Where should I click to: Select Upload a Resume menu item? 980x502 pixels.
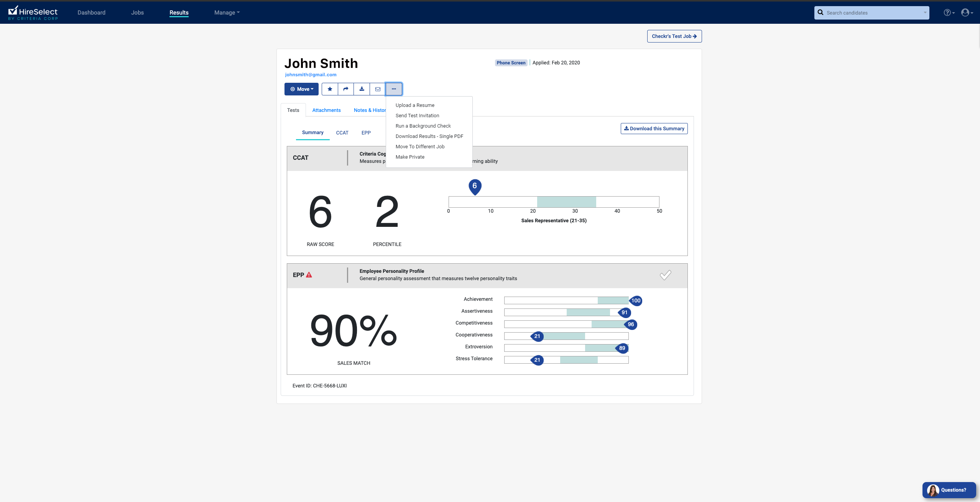[415, 105]
